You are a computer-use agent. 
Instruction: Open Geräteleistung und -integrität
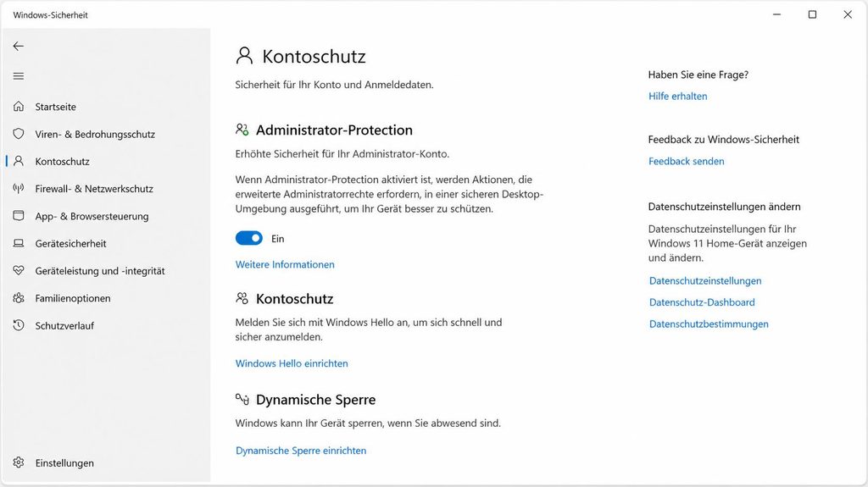(x=100, y=271)
